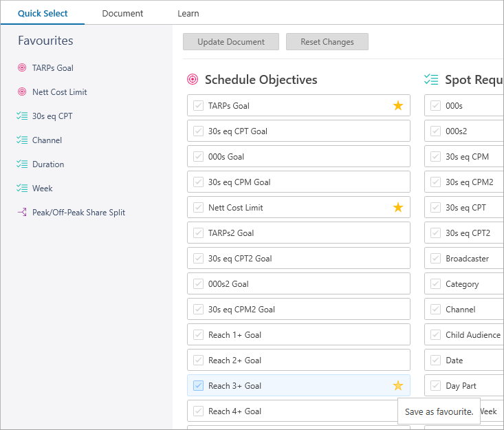The width and height of the screenshot is (504, 430).
Task: Open Duration in Favourites list
Action: coord(48,164)
